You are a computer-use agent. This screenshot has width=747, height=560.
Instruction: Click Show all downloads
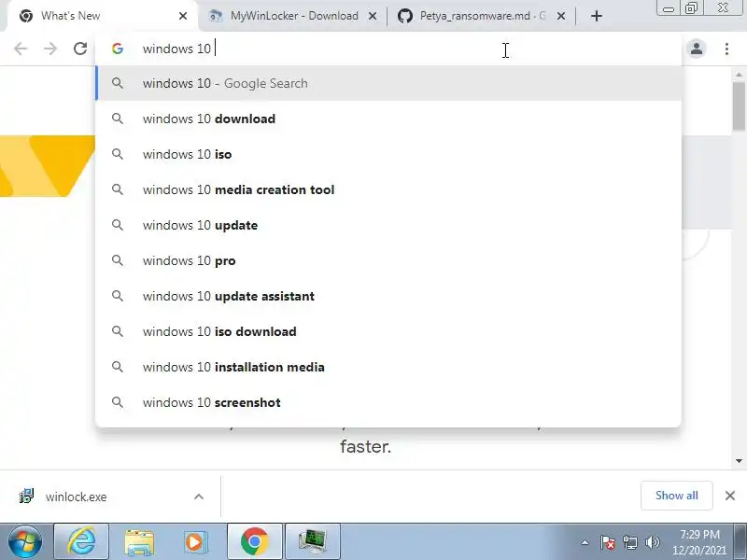(676, 496)
